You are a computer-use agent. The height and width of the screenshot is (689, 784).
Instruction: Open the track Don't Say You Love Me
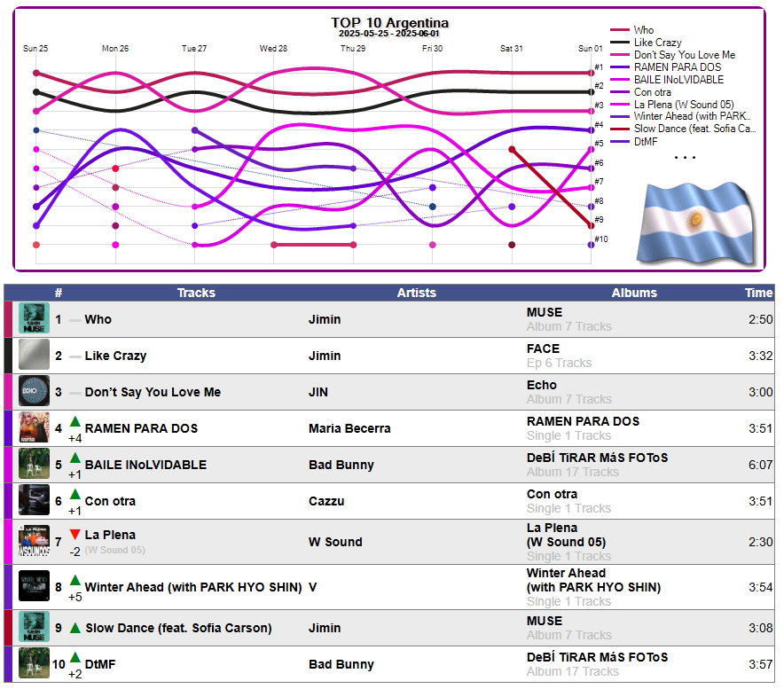(153, 392)
